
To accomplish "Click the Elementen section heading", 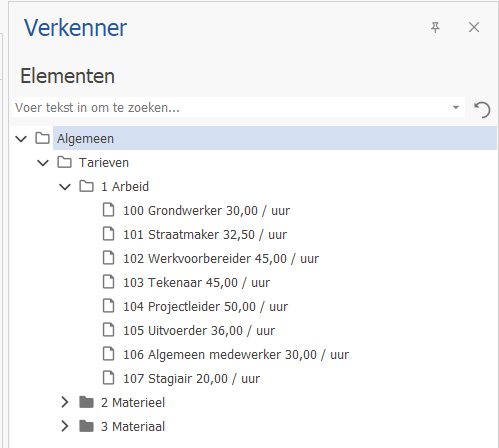I will [68, 76].
